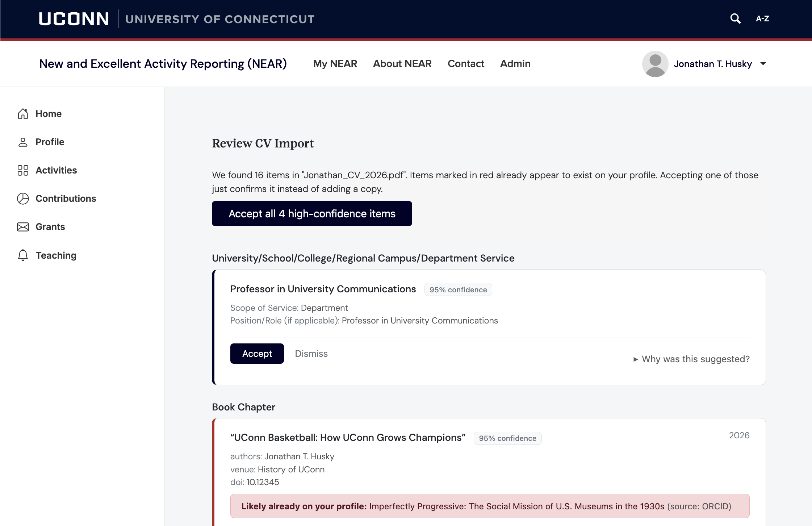Click the 'Scope of Service: Department' text

[289, 308]
